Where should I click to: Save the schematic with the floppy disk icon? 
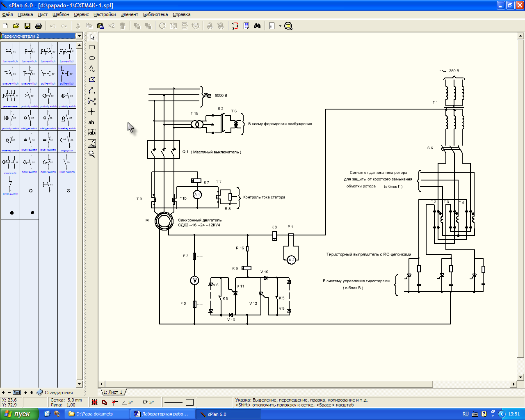[x=27, y=26]
